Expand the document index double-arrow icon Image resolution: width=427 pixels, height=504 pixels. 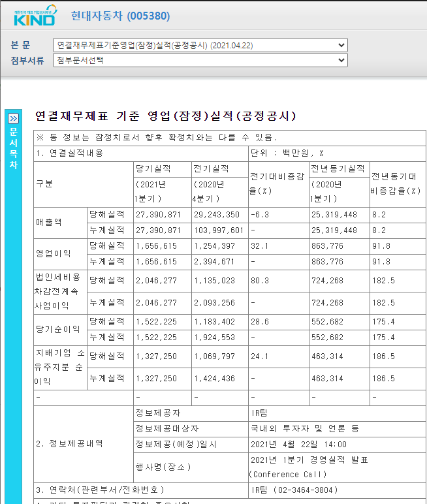pos(13,119)
